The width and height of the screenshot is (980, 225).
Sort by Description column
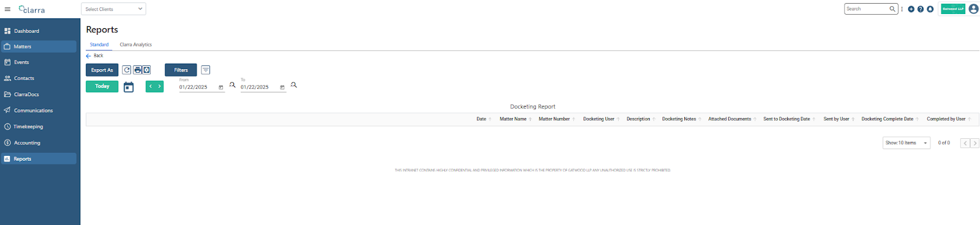[x=641, y=119]
